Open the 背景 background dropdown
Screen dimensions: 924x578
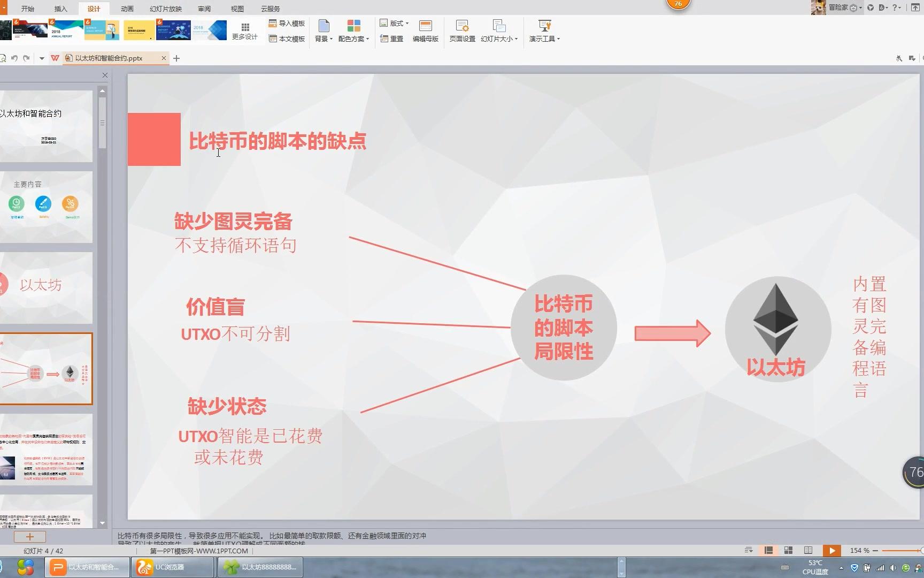click(x=324, y=31)
